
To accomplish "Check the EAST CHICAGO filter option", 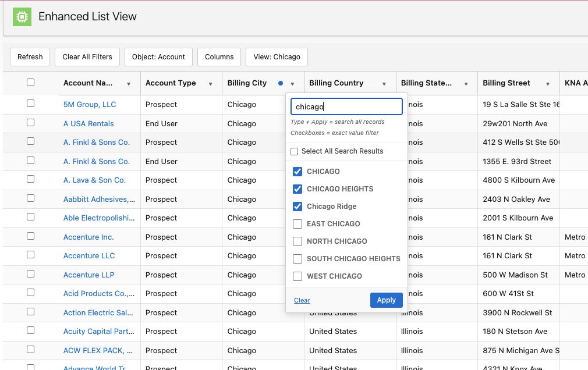I will pos(297,224).
